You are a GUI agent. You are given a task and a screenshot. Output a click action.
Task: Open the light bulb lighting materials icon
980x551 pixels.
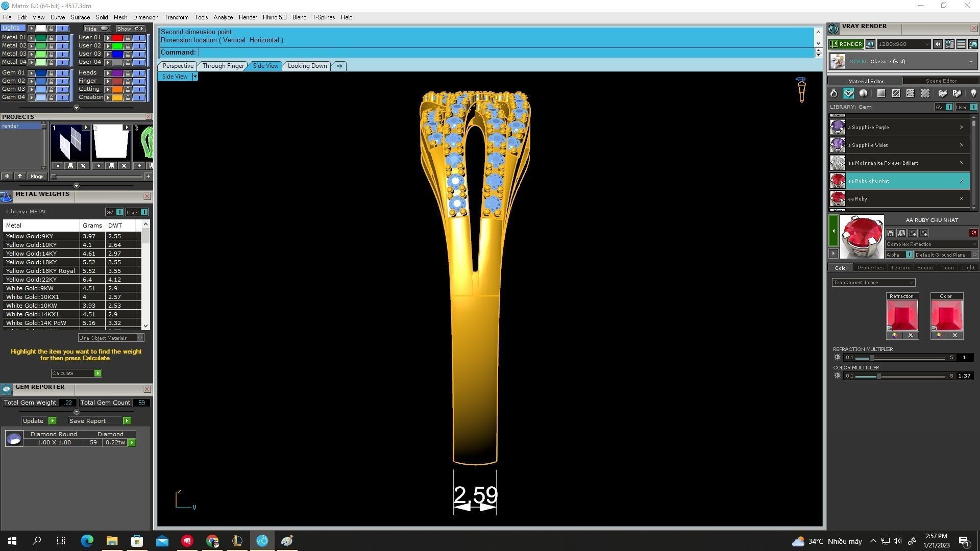[973, 93]
